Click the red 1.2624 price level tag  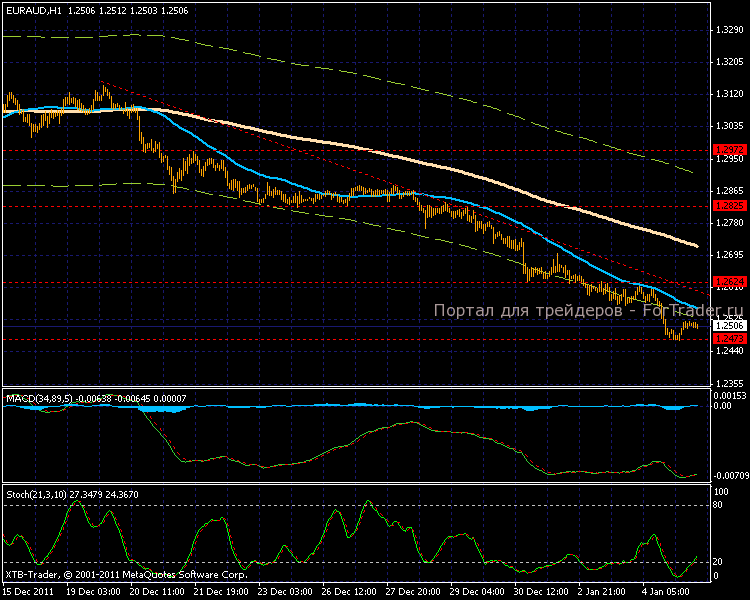coord(727,282)
